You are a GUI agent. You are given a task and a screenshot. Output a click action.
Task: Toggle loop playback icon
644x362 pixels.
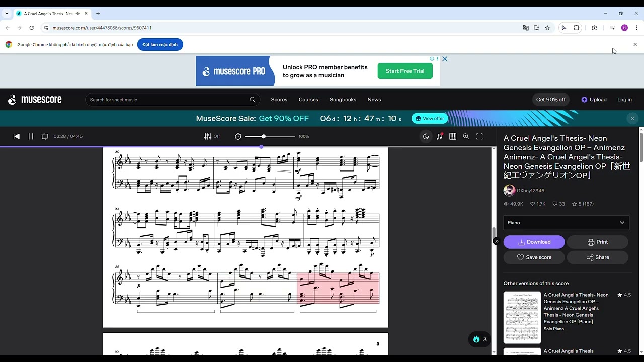click(45, 136)
